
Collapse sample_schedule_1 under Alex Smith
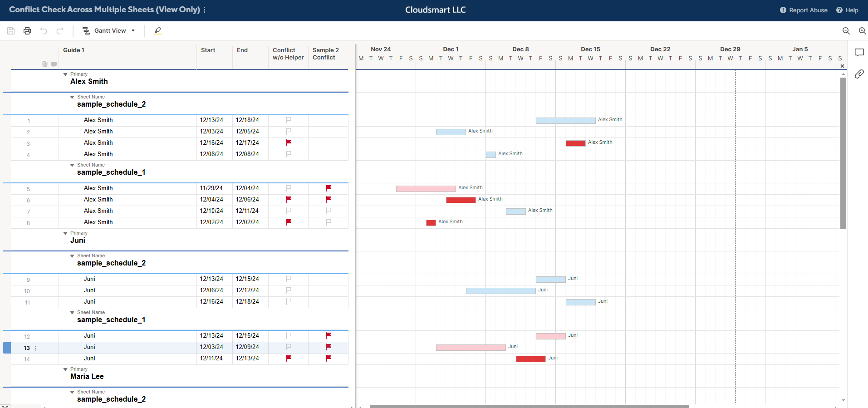72,165
